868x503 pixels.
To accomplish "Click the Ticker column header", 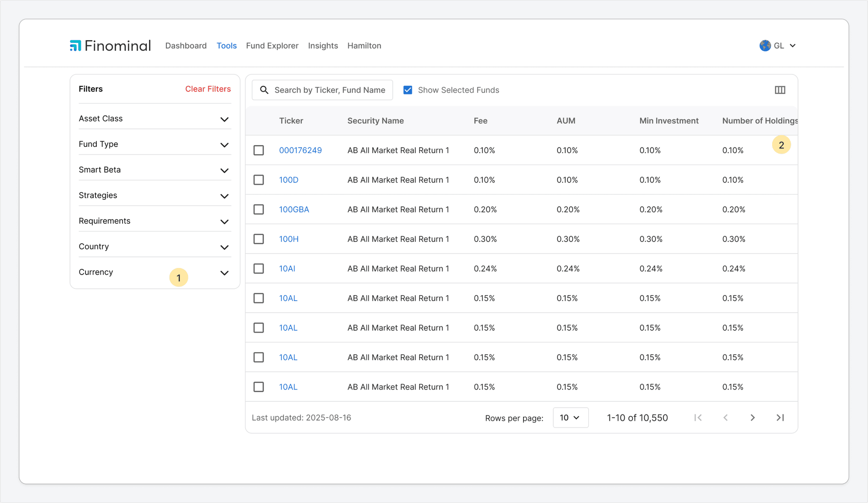I will tap(291, 121).
